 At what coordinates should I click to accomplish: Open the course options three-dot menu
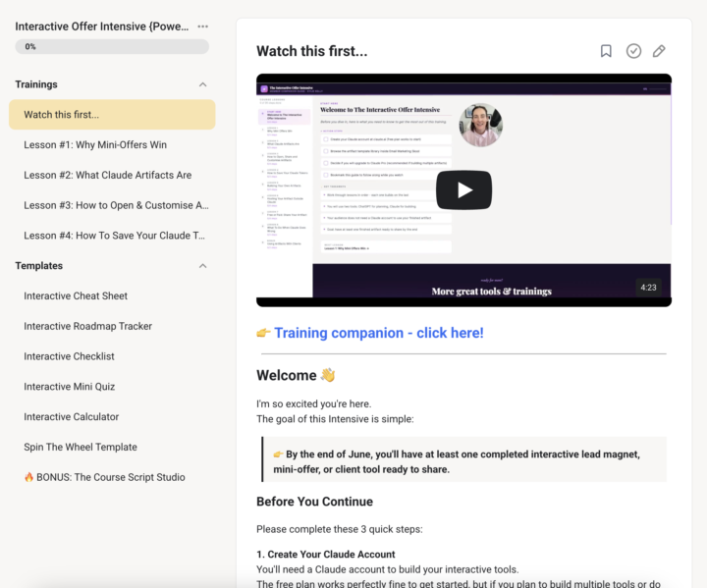point(203,27)
